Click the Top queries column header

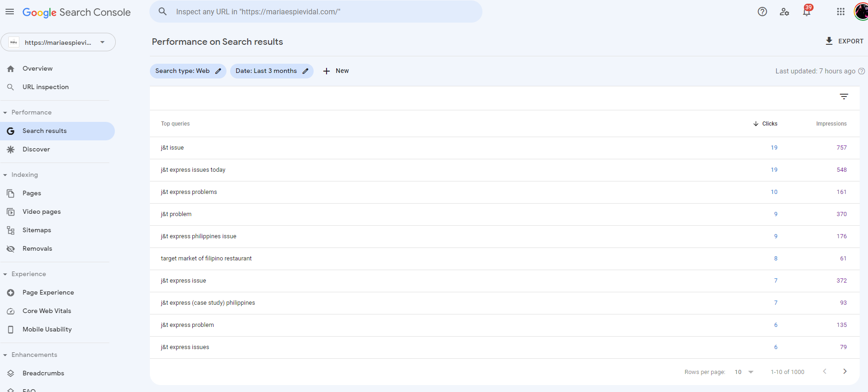coord(175,124)
